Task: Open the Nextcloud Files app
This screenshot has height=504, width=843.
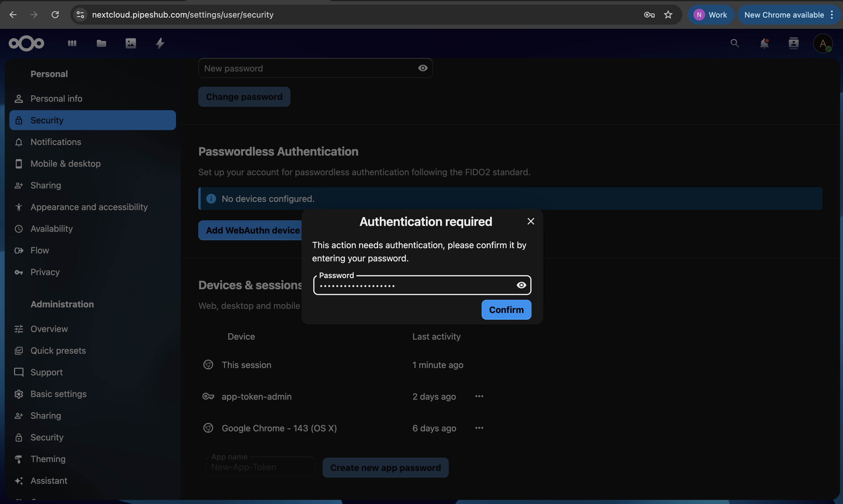Action: pyautogui.click(x=101, y=43)
